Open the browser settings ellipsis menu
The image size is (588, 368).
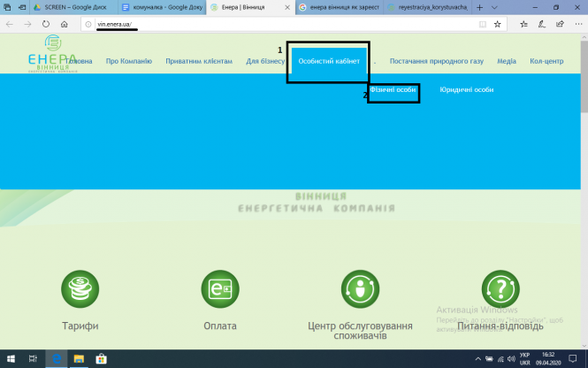(578, 24)
